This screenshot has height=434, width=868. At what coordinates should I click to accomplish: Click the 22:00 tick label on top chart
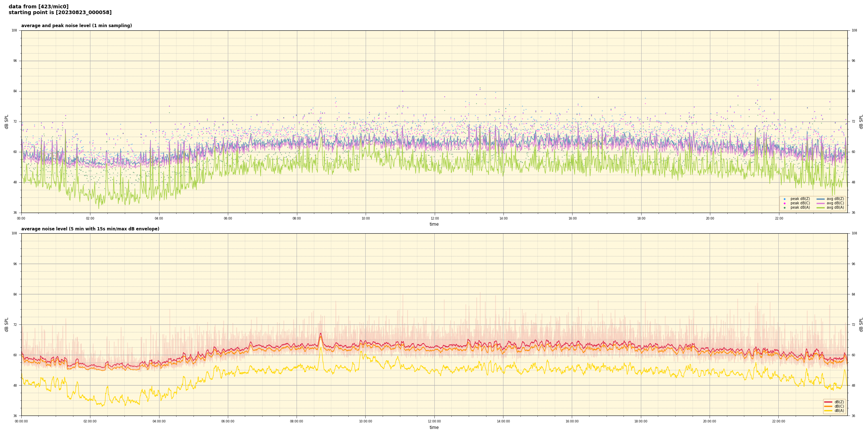[779, 218]
